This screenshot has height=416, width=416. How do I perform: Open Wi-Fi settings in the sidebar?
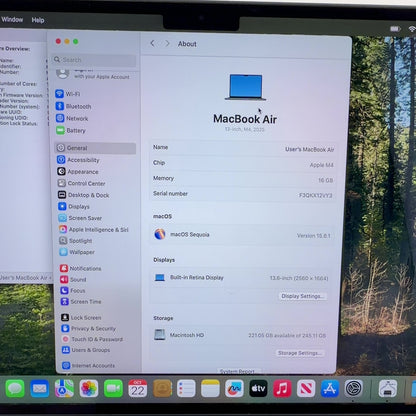click(x=68, y=94)
